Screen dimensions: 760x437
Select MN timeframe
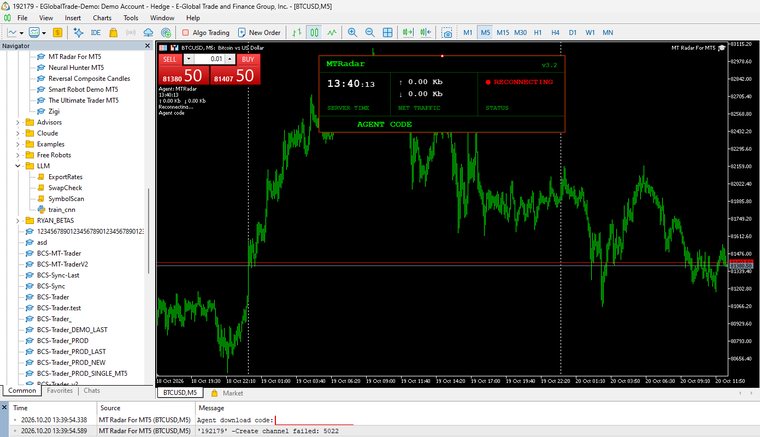[x=608, y=32]
